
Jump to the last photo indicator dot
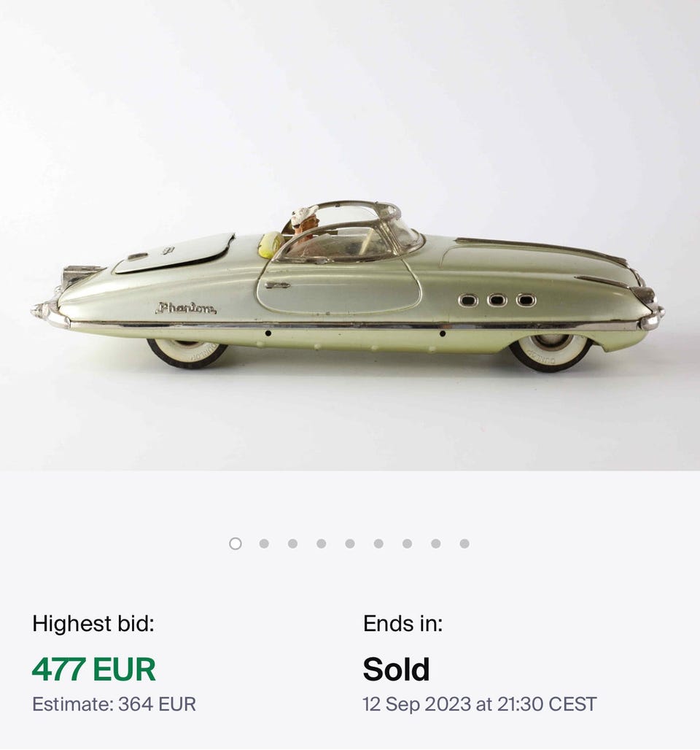point(464,544)
